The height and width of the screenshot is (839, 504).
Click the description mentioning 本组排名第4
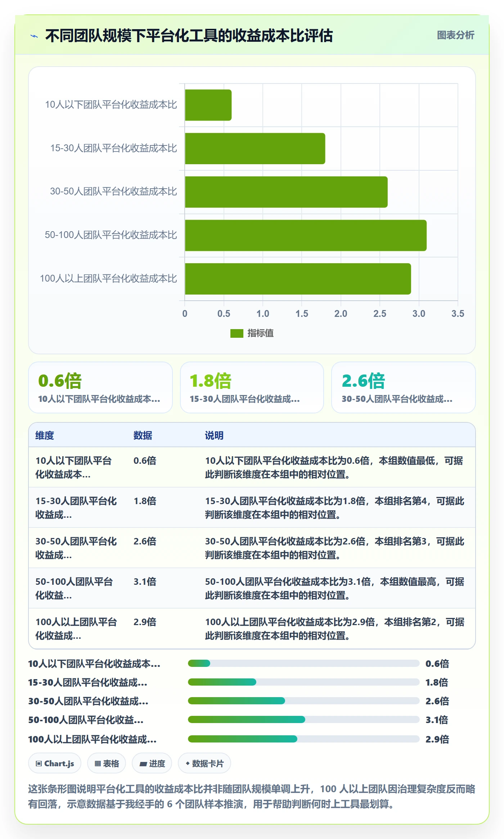[334, 508]
